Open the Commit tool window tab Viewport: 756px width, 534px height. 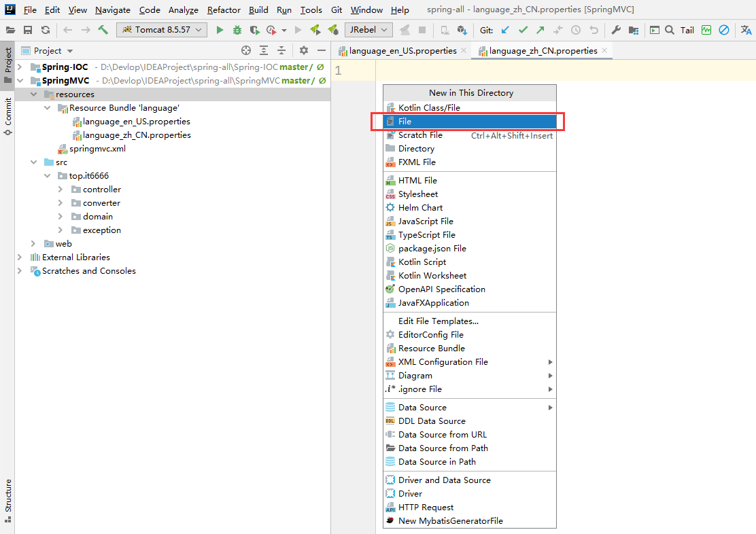point(7,116)
